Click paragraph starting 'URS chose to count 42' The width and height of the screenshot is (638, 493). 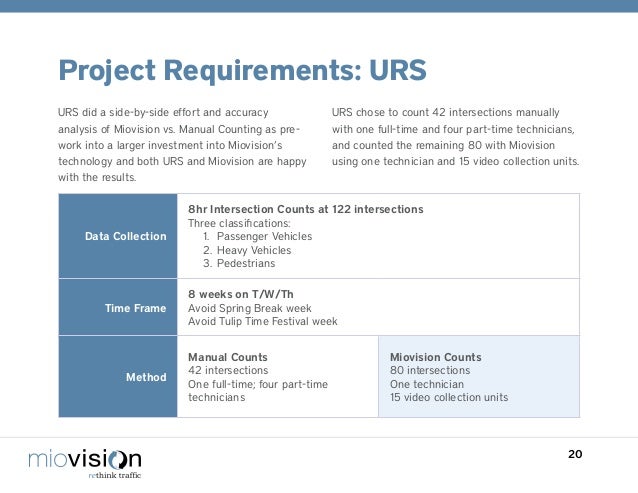(455, 137)
